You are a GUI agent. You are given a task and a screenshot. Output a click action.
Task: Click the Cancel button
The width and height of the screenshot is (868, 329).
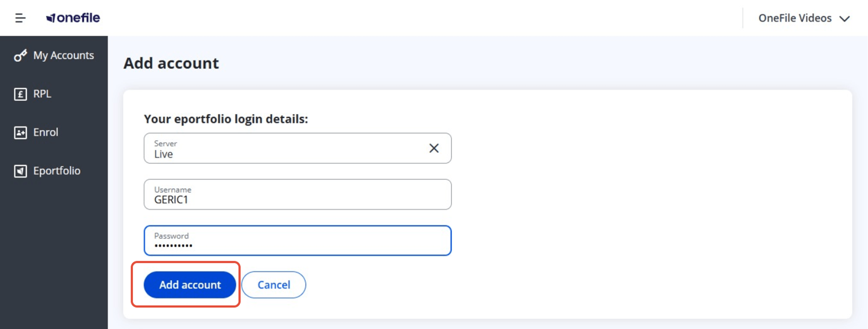click(x=274, y=285)
